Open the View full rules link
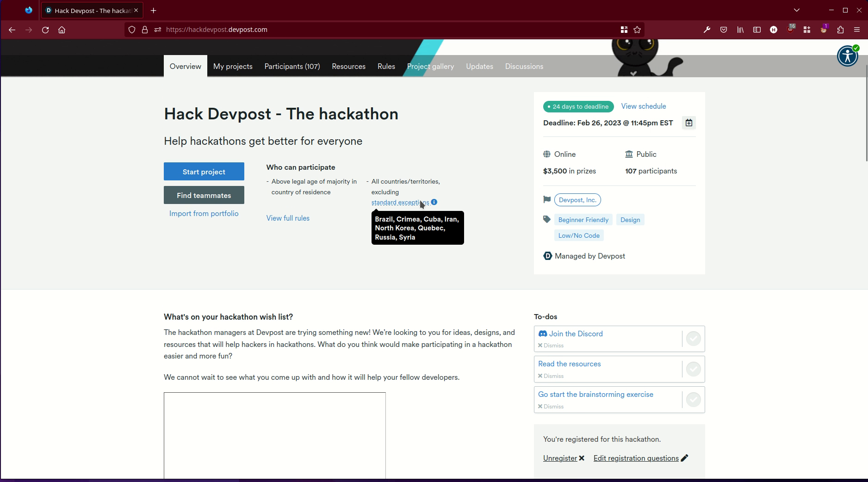 click(287, 218)
